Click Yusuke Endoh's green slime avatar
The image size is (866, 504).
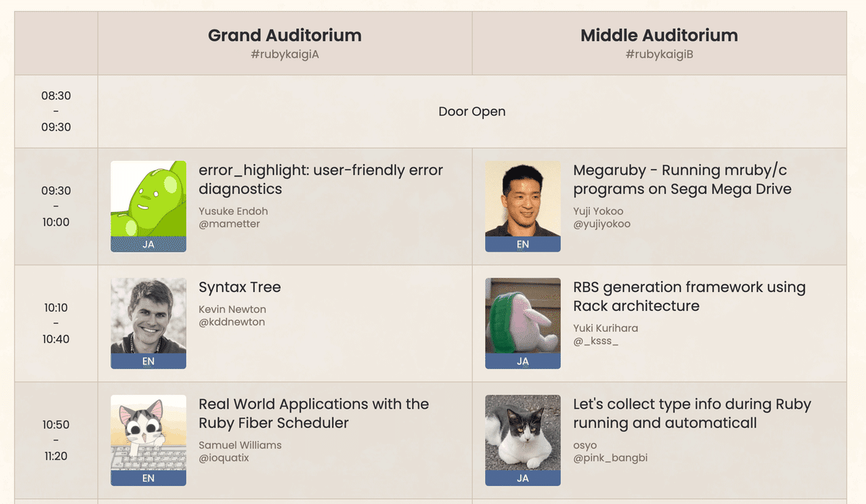click(148, 199)
